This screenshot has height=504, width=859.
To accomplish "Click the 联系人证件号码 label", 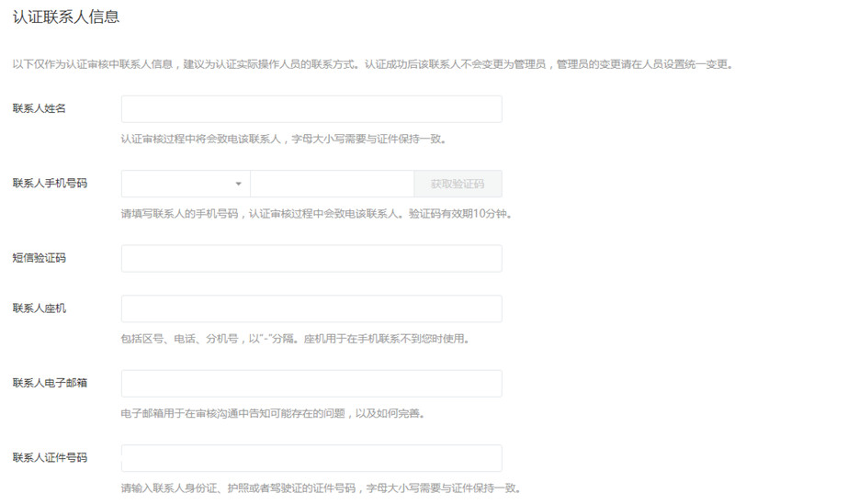I will tap(50, 457).
